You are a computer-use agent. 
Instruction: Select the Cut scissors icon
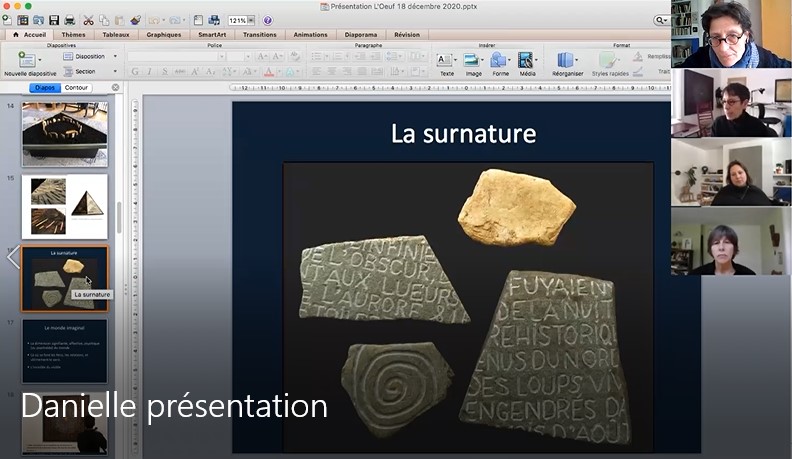(x=88, y=20)
